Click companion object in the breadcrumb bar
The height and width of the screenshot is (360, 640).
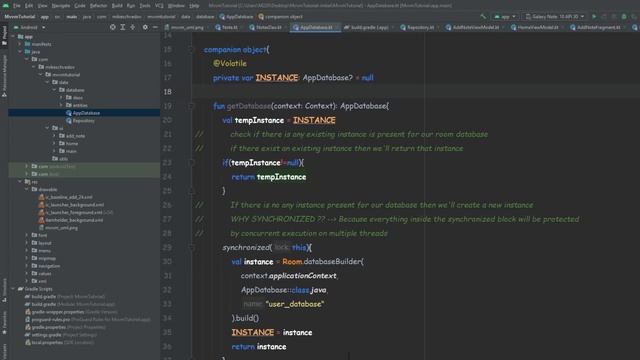(280, 17)
